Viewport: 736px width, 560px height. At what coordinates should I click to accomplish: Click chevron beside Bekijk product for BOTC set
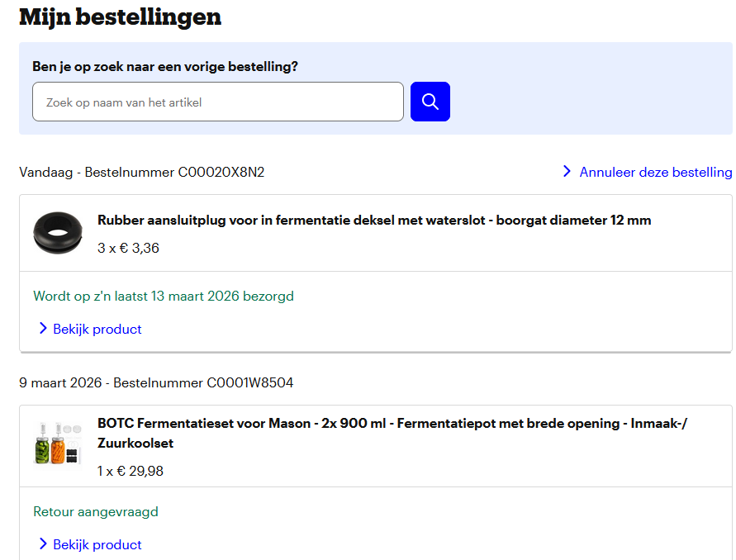tap(43, 544)
